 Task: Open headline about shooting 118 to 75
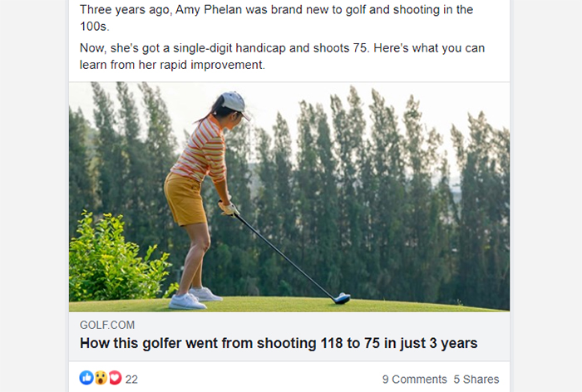[x=279, y=343]
